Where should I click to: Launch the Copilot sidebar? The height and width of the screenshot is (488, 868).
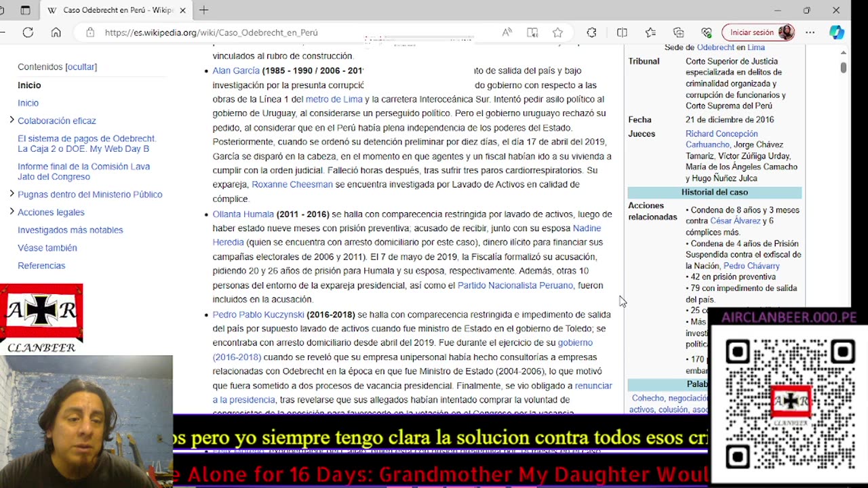click(837, 33)
